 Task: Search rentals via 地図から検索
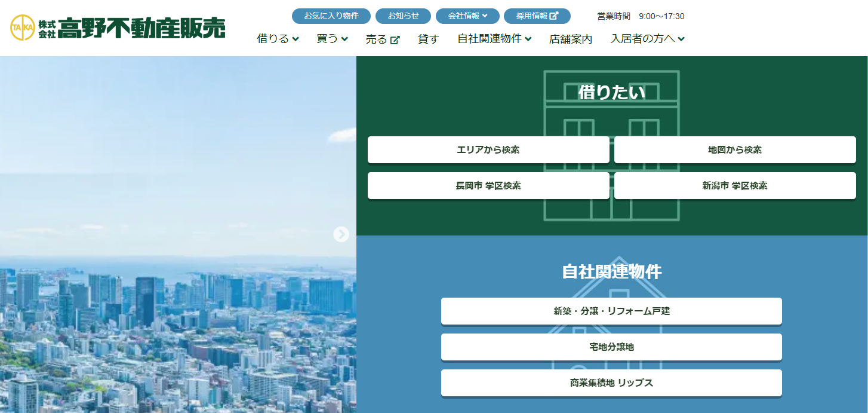(x=735, y=149)
